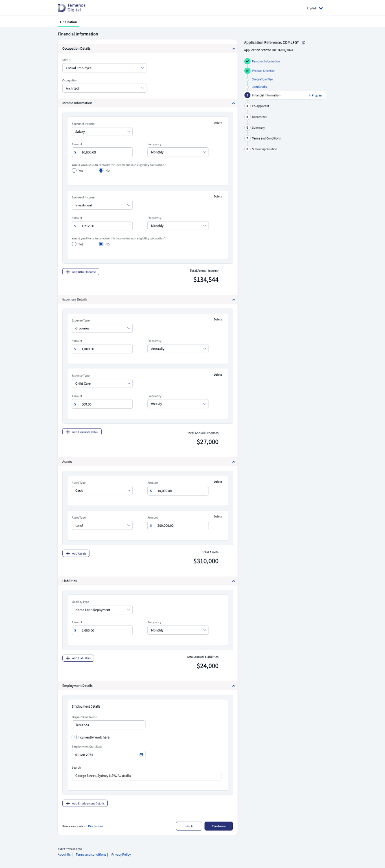Switch to the Origination tab

[x=68, y=22]
